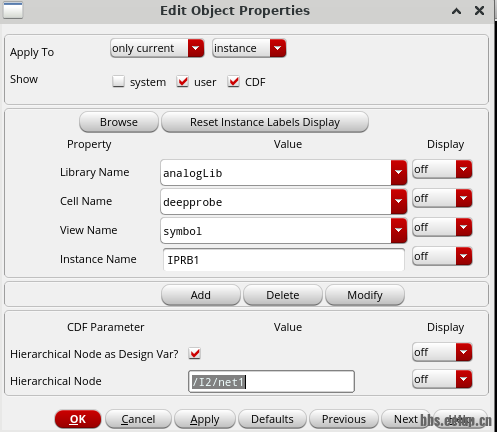Open View Name display off dropdown
This screenshot has height=432, width=497.
(442, 227)
